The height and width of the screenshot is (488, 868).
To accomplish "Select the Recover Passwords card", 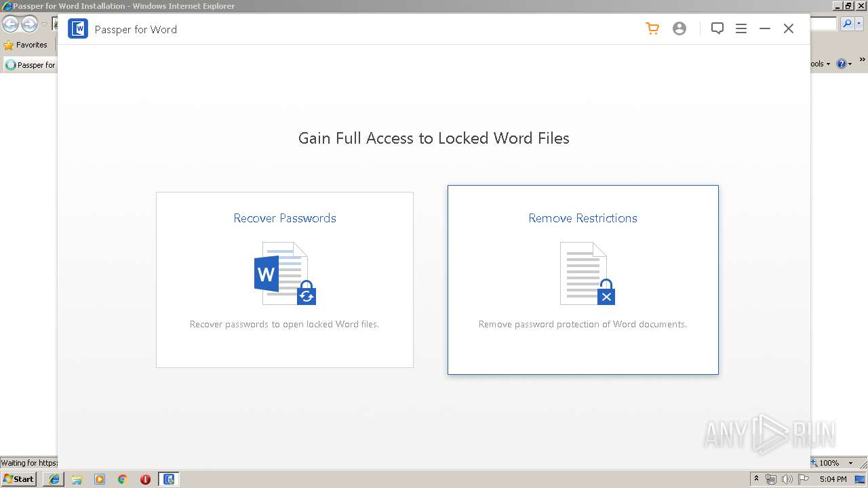I will tap(285, 280).
